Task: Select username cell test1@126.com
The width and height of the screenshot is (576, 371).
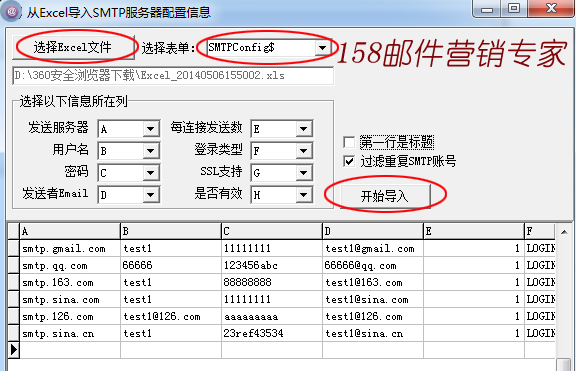Action: click(x=171, y=316)
